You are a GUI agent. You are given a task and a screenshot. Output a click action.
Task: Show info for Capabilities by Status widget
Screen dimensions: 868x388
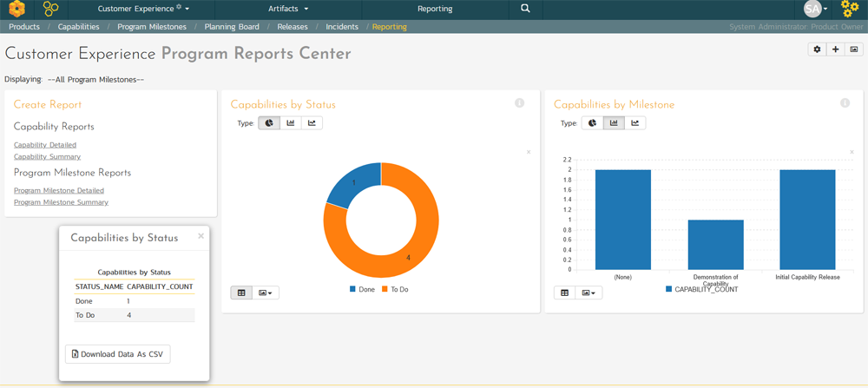click(x=519, y=103)
